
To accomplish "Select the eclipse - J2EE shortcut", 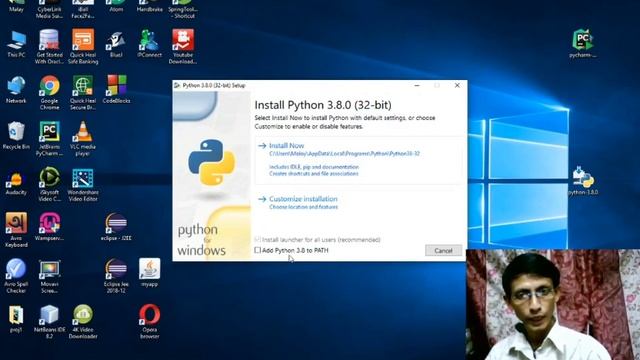I will coord(116,227).
